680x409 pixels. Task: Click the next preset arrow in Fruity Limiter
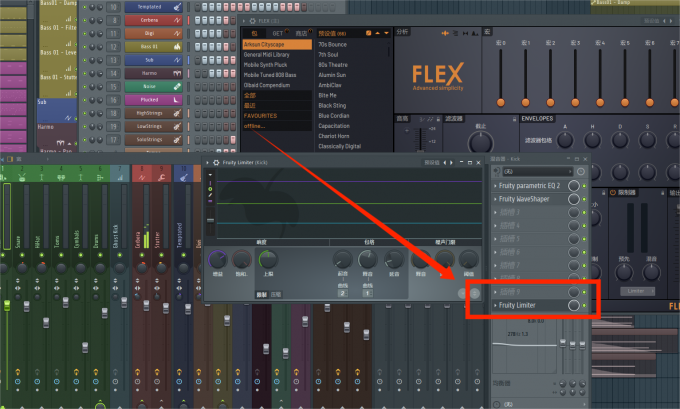pyautogui.click(x=451, y=163)
